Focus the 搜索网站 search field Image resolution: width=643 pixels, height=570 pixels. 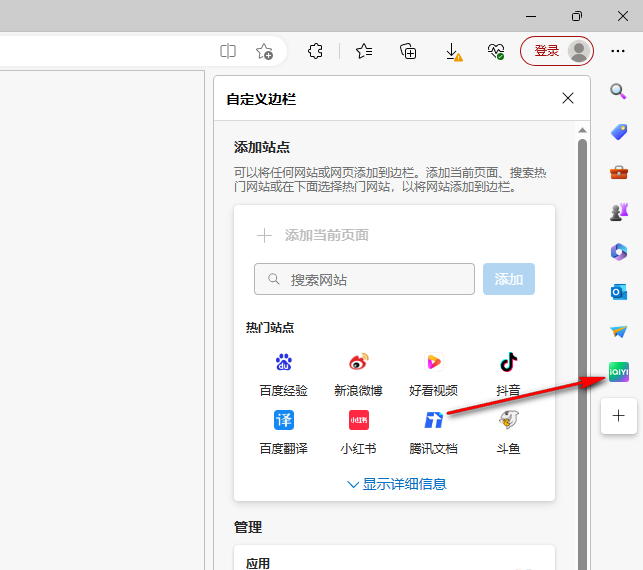point(364,279)
